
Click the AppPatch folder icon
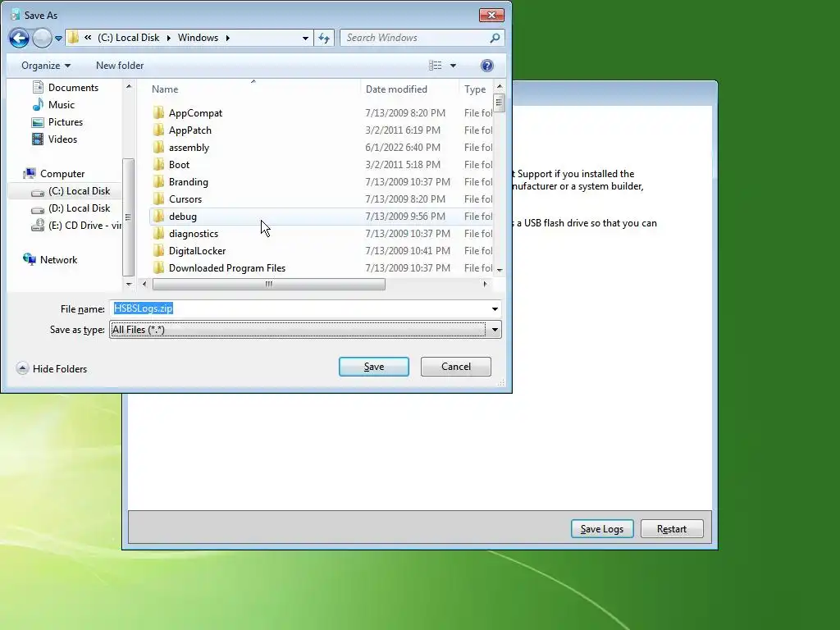(158, 130)
